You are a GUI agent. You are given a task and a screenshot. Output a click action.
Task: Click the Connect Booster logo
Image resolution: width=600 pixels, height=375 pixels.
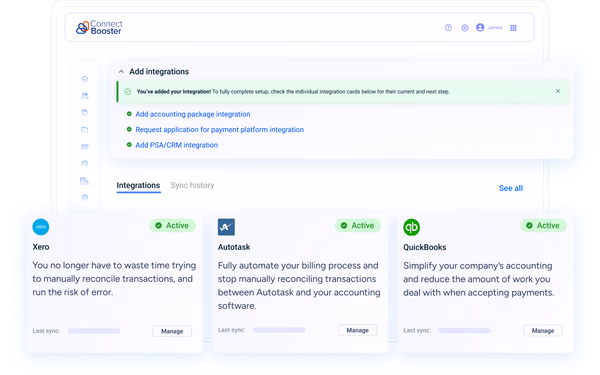(99, 28)
